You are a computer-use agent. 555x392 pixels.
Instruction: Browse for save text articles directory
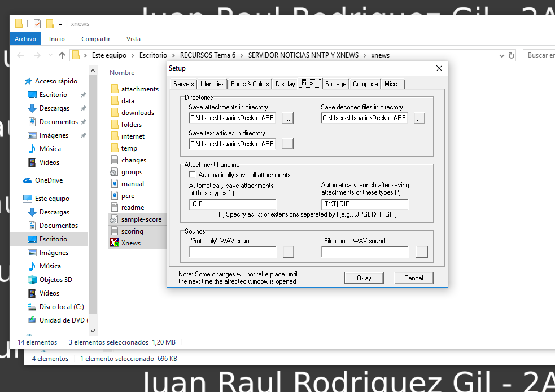click(x=287, y=144)
